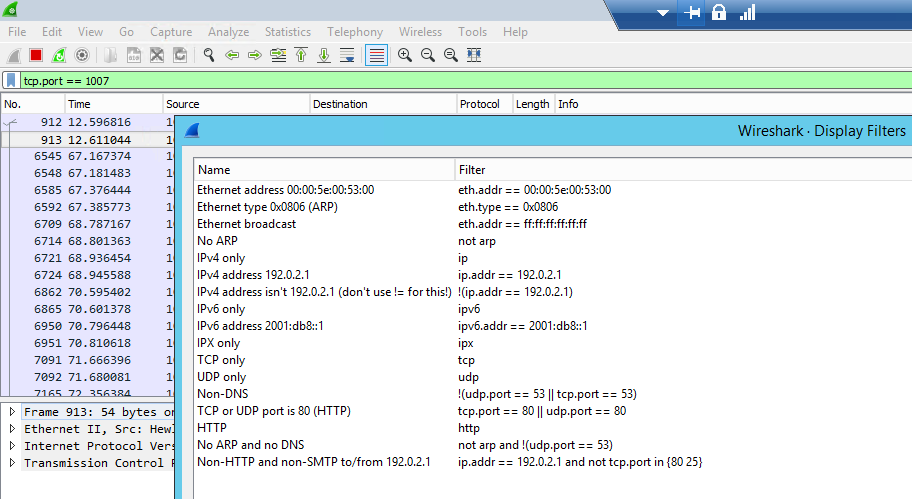Screen dimensions: 912x499
Task: Click Name column header in Display Filters
Action: coord(324,170)
